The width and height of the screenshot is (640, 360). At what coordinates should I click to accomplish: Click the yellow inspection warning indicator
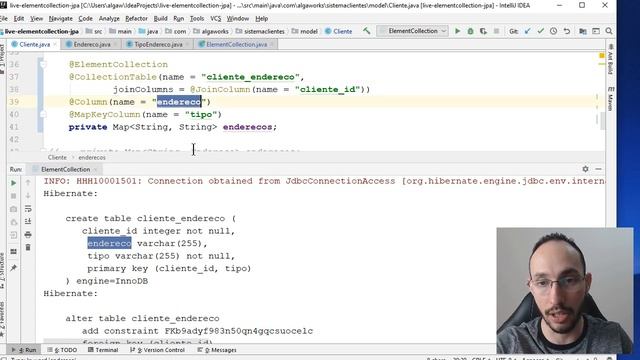tap(601, 56)
